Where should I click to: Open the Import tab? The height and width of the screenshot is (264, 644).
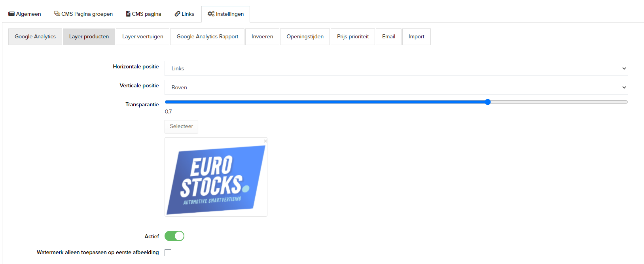pyautogui.click(x=416, y=37)
